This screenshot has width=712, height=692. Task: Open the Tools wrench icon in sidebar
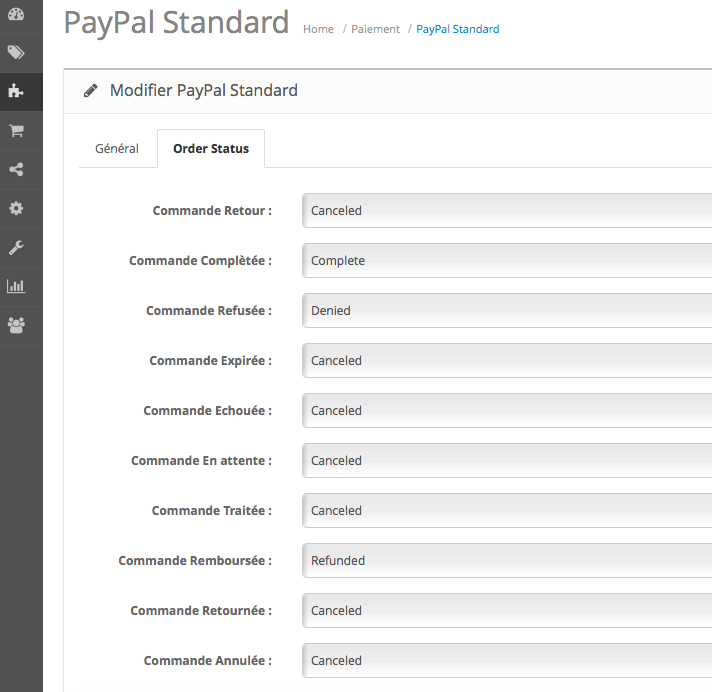point(16,247)
